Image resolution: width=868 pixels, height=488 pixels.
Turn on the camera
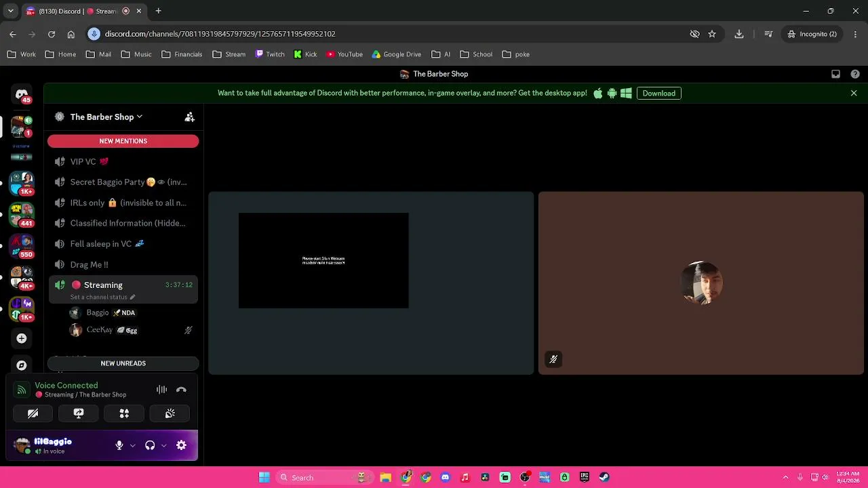[33, 413]
